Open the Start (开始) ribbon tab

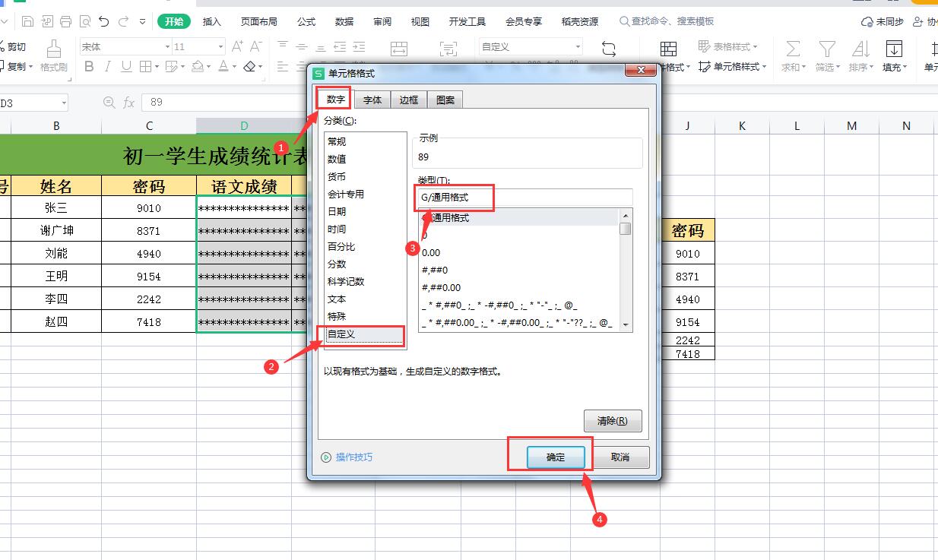click(x=174, y=21)
